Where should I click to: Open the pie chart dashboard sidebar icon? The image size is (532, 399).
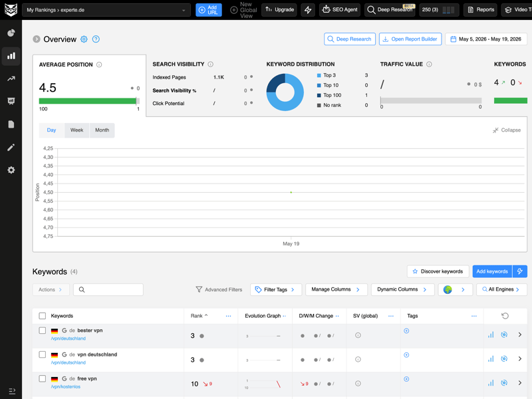point(11,33)
